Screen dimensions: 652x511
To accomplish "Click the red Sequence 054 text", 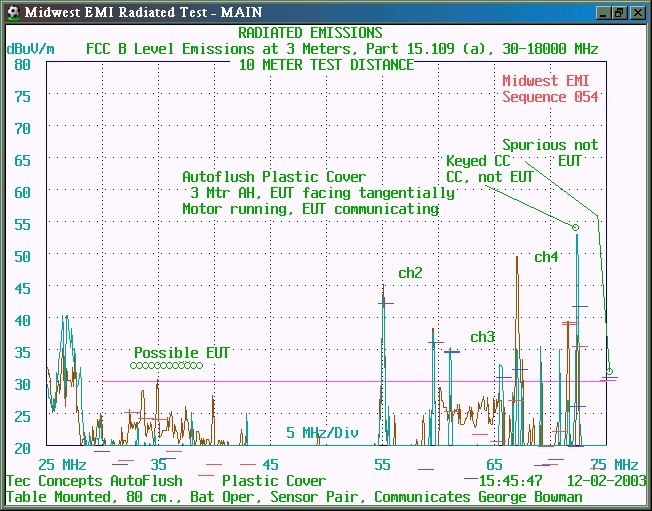I will click(550, 97).
